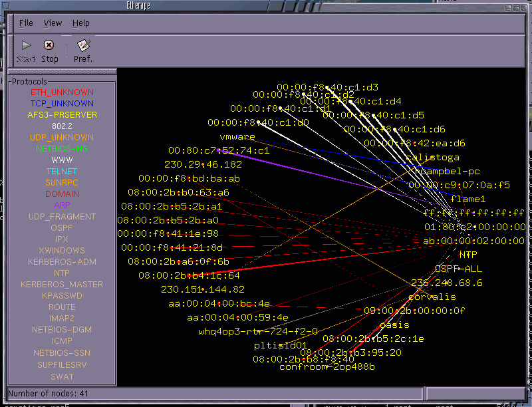Click the 00:00:c9:07:0a:f5 node label
Screen dimensions: 532x407
459,185
